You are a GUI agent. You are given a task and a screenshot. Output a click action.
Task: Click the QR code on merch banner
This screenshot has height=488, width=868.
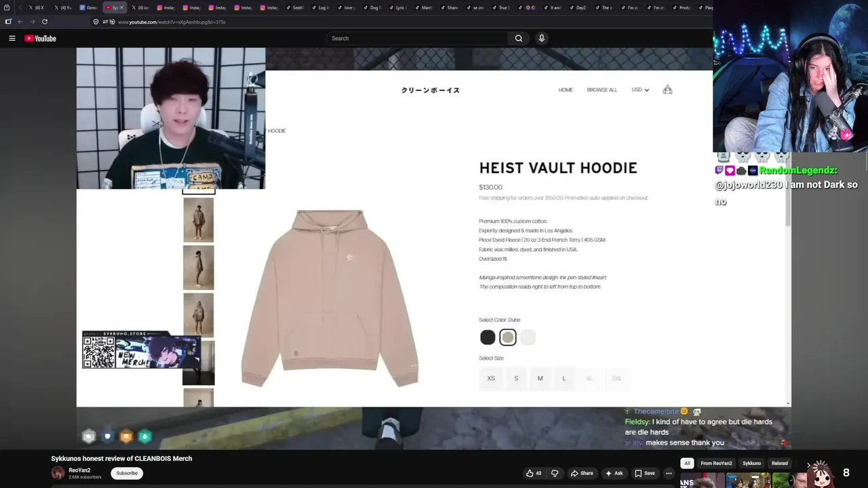tap(99, 352)
